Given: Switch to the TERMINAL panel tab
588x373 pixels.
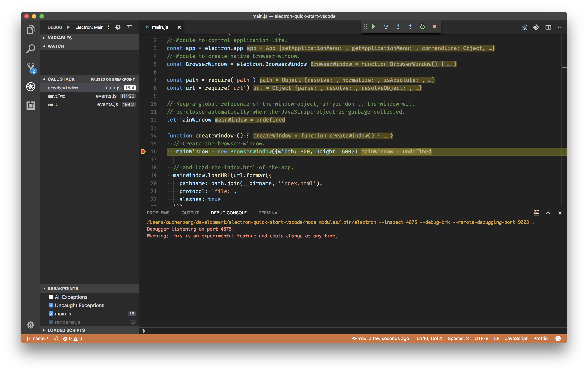Looking at the screenshot, I should tap(269, 213).
